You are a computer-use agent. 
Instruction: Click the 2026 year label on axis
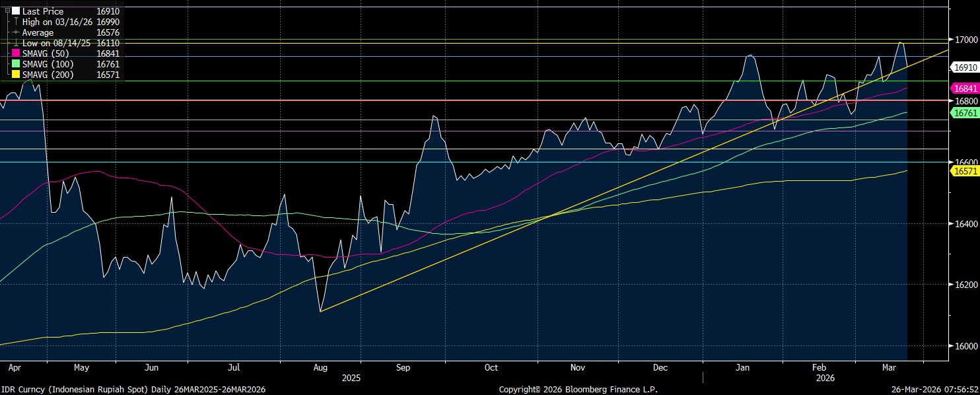(825, 378)
